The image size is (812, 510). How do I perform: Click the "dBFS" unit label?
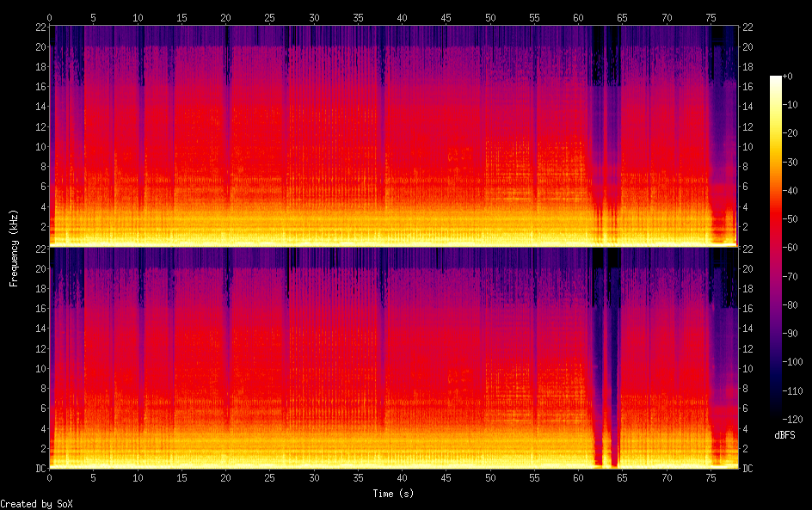coord(784,435)
